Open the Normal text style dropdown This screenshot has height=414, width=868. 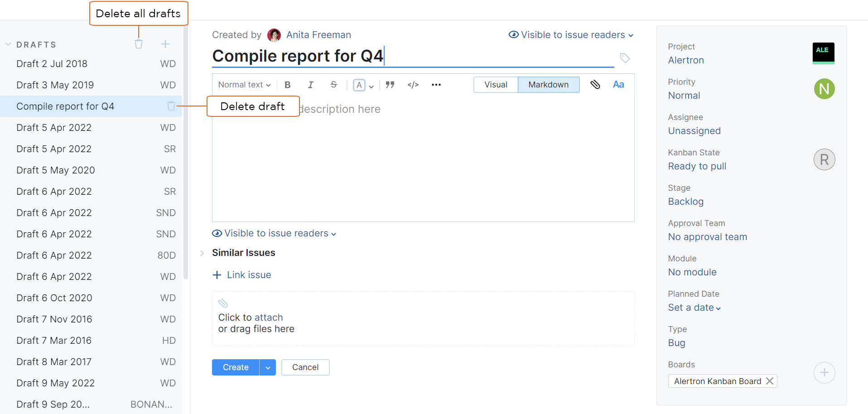tap(244, 85)
